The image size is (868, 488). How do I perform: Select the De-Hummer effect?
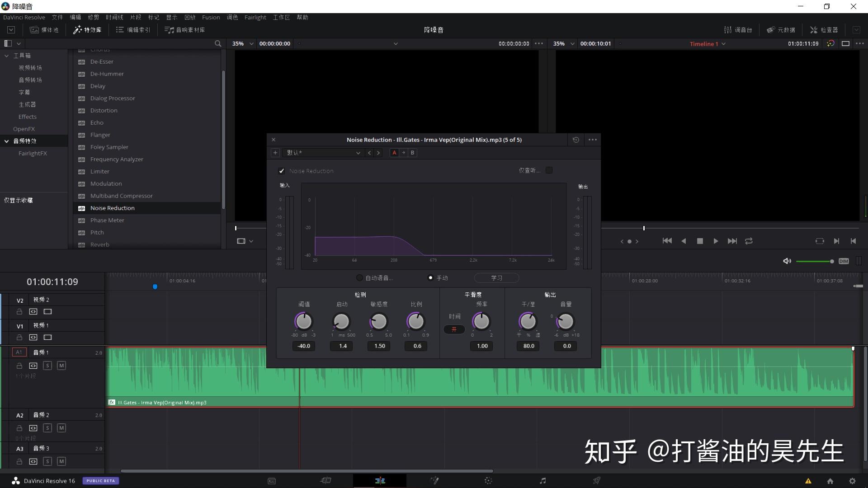click(x=147, y=74)
